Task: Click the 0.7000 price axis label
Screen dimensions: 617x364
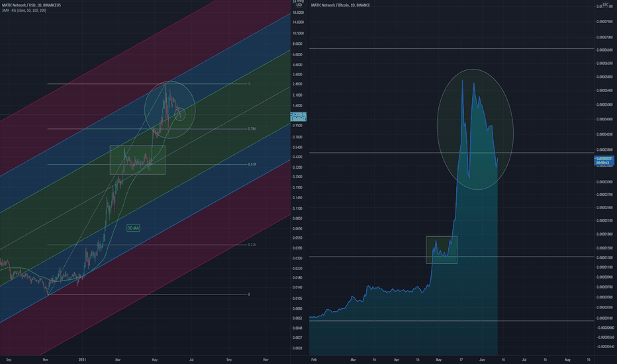Action: coord(298,137)
